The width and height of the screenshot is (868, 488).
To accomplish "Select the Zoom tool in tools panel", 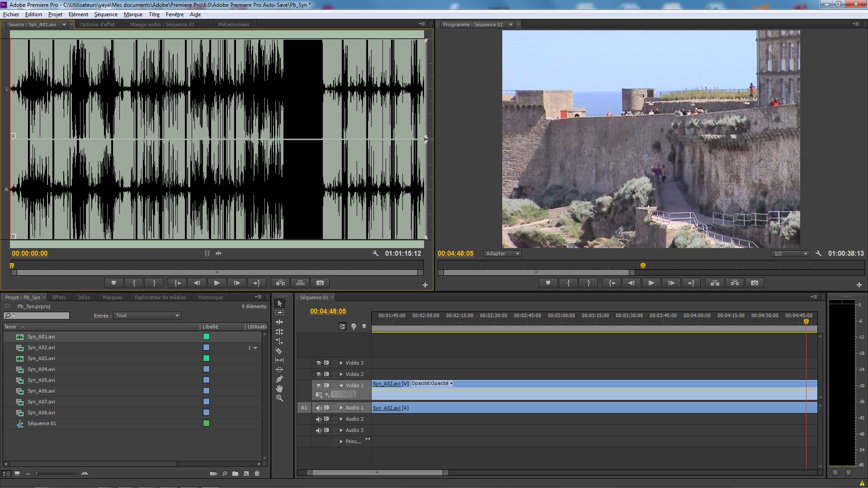I will point(279,398).
